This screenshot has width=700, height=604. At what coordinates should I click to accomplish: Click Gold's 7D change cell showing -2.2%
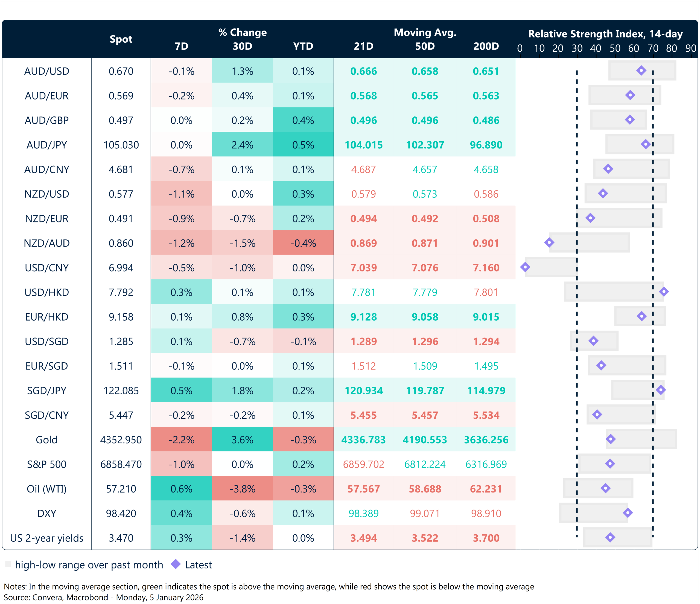(x=181, y=439)
